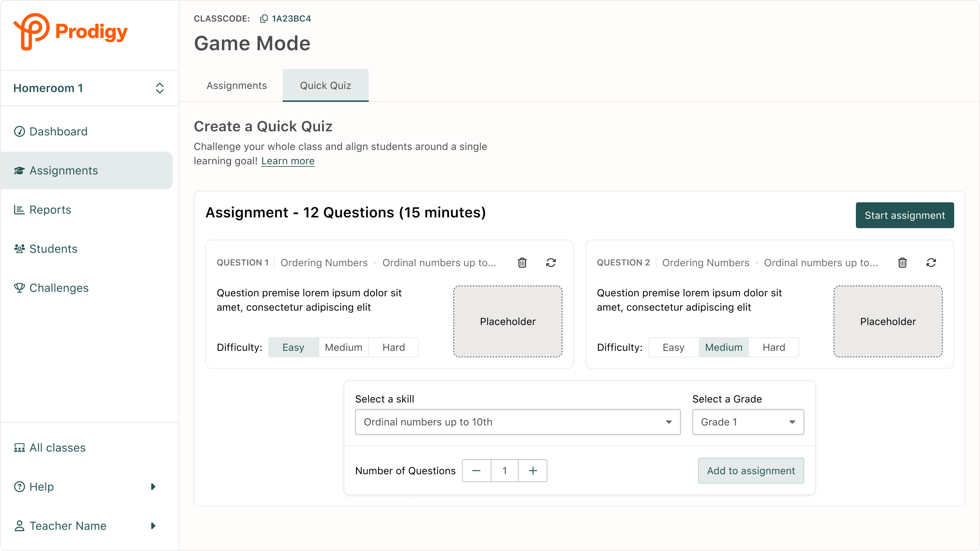Click Add to assignment
Image resolution: width=980 pixels, height=551 pixels.
750,471
